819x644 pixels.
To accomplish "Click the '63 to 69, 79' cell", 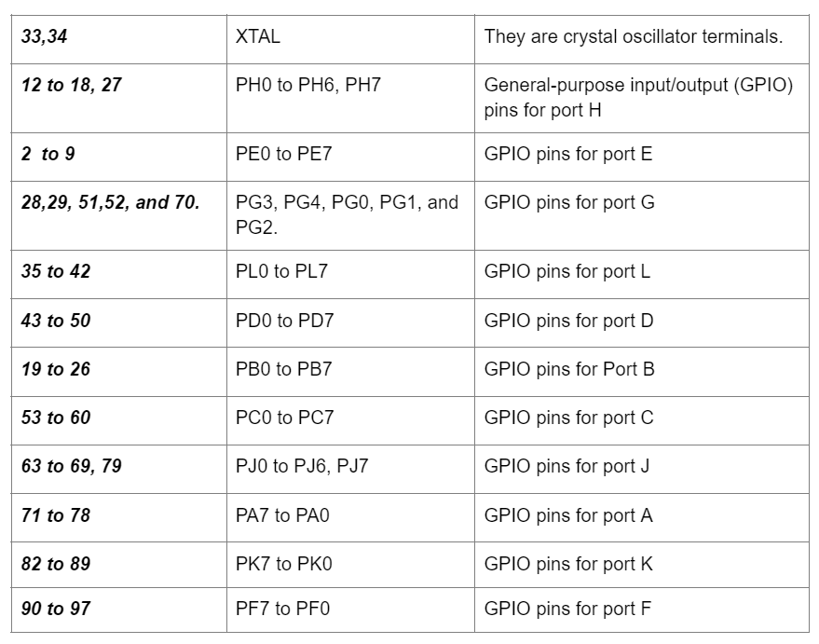I will click(118, 470).
